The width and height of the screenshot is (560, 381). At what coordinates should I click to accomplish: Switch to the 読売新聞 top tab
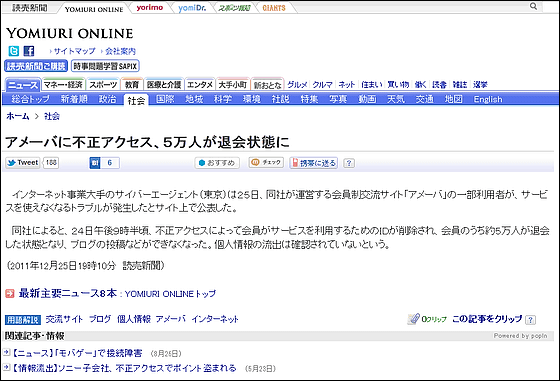(29, 7)
